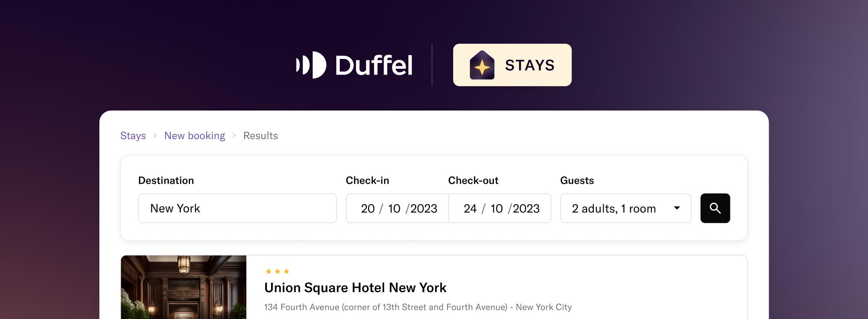Click the chevron before Results breadcrumb

[x=234, y=136]
